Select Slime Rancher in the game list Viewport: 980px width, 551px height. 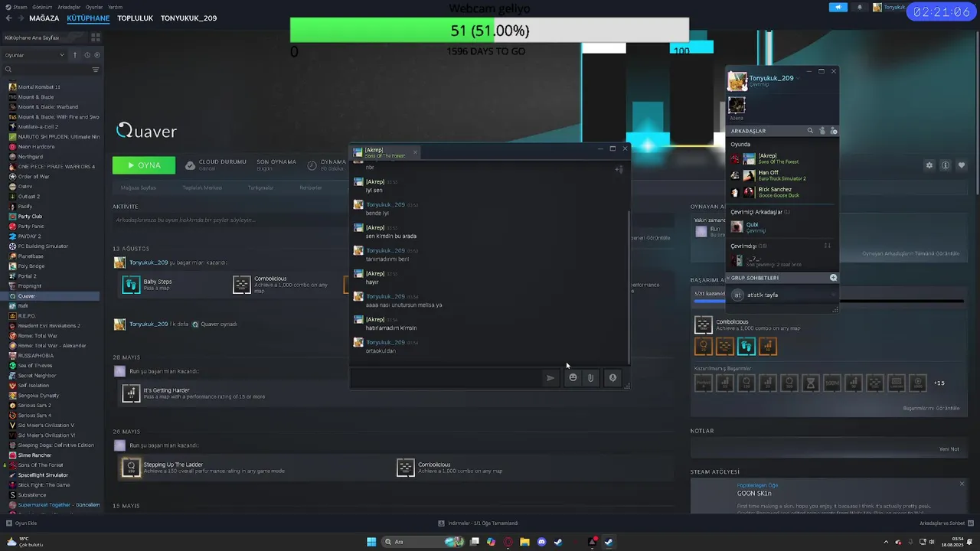point(34,455)
